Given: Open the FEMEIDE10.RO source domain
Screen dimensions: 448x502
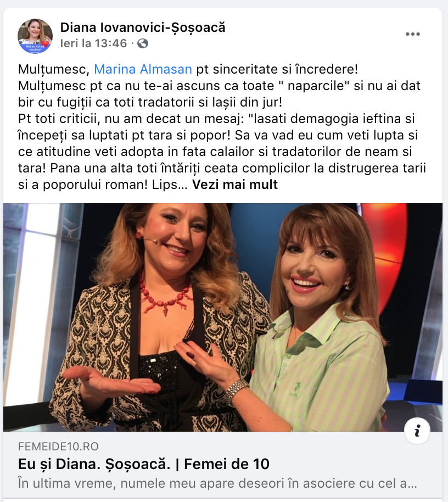Looking at the screenshot, I should [58, 447].
